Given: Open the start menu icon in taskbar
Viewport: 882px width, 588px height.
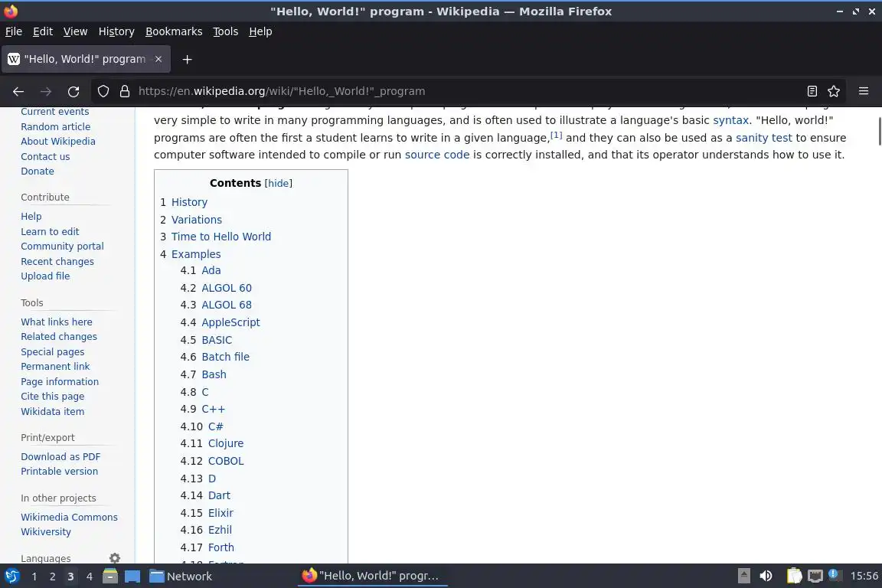Looking at the screenshot, I should [11, 577].
